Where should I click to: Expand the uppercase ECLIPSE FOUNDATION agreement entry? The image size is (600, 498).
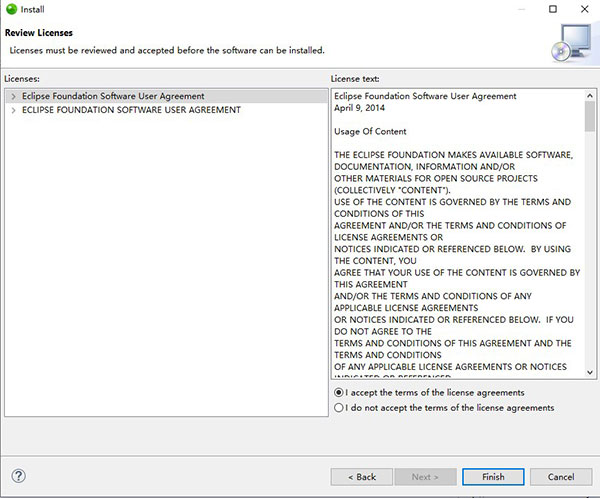[13, 110]
